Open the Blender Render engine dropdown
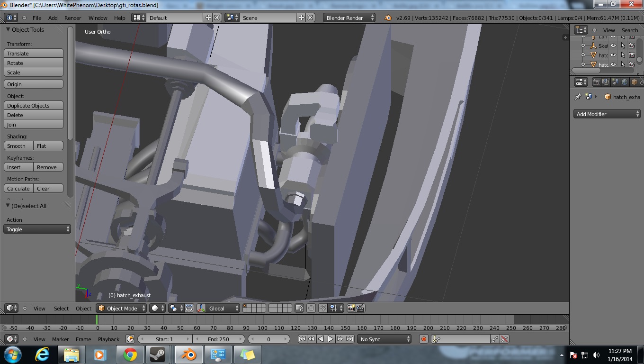The height and width of the screenshot is (364, 644). 349,18
